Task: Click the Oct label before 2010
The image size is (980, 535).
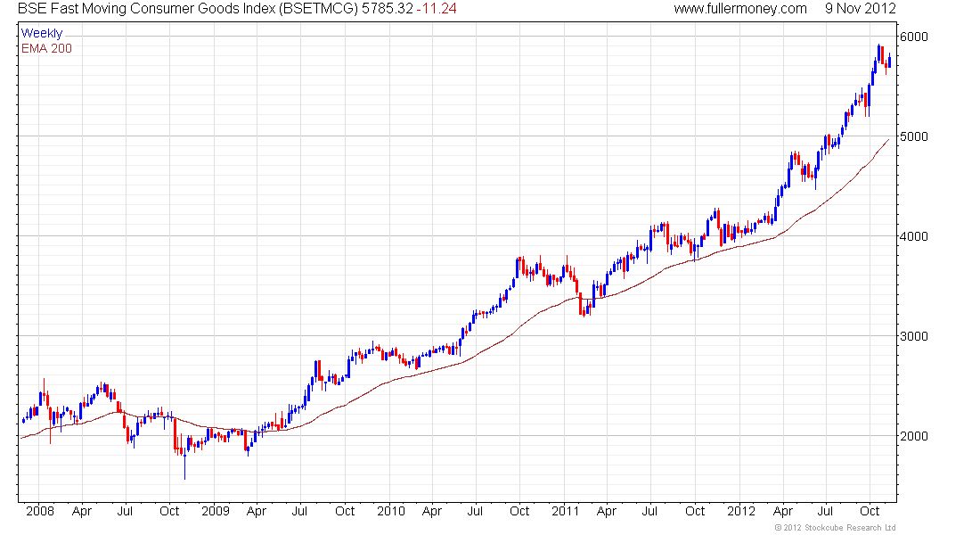Action: tap(345, 511)
